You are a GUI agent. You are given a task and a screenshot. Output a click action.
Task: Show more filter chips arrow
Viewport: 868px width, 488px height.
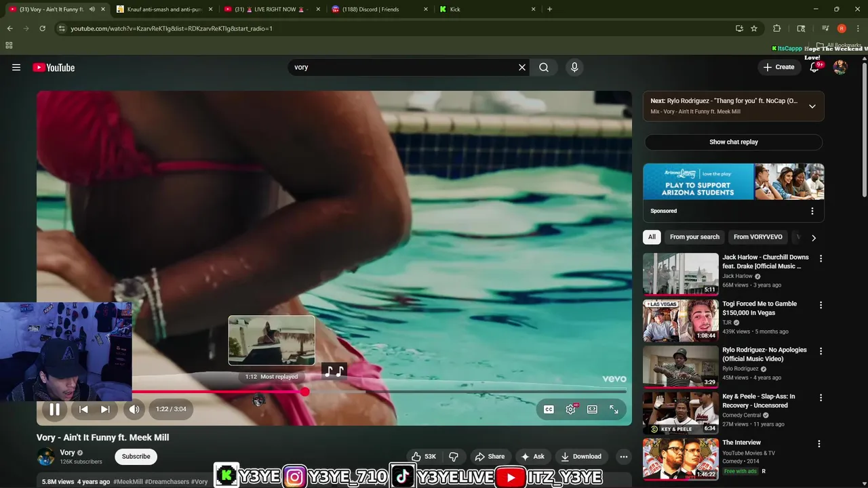click(813, 237)
